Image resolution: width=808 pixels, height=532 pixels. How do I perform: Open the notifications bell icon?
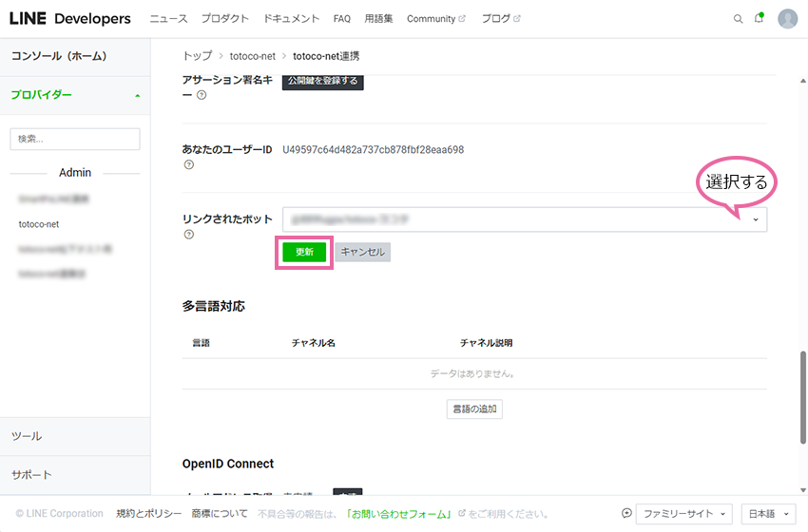[760, 18]
